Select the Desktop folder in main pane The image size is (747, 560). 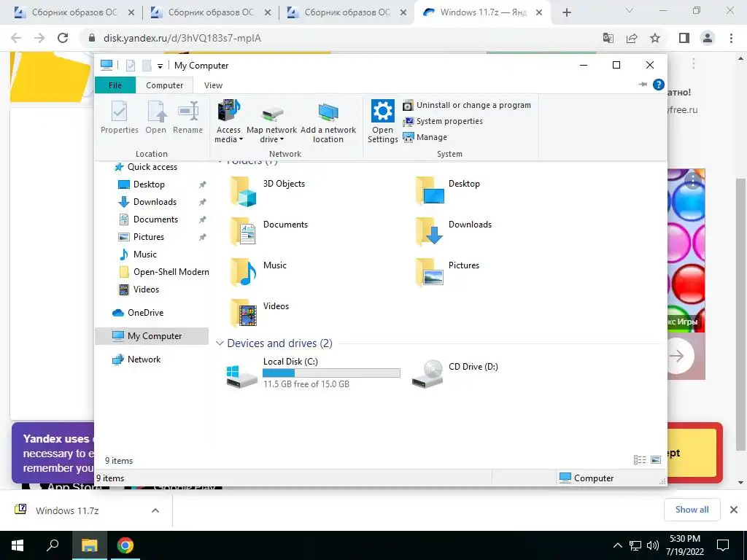[447, 190]
